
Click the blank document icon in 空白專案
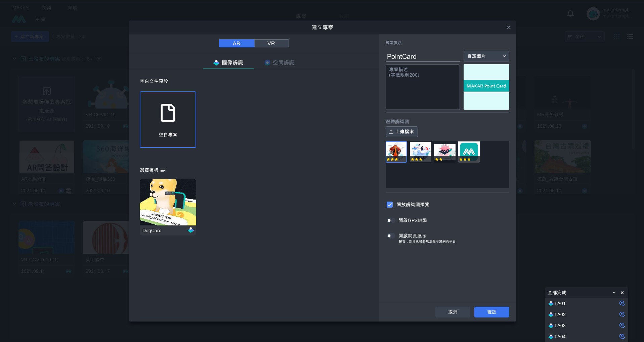click(168, 113)
